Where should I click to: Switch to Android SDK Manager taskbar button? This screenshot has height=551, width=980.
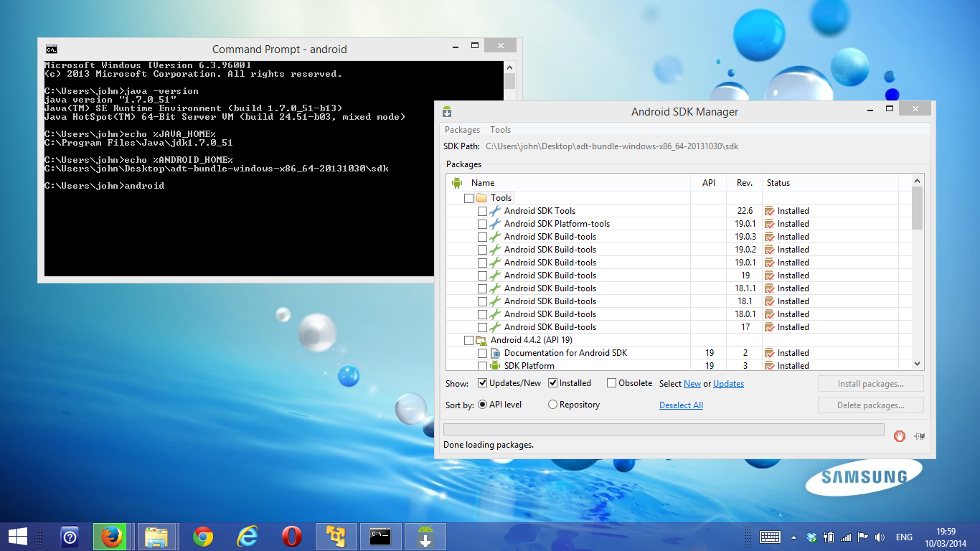[425, 537]
